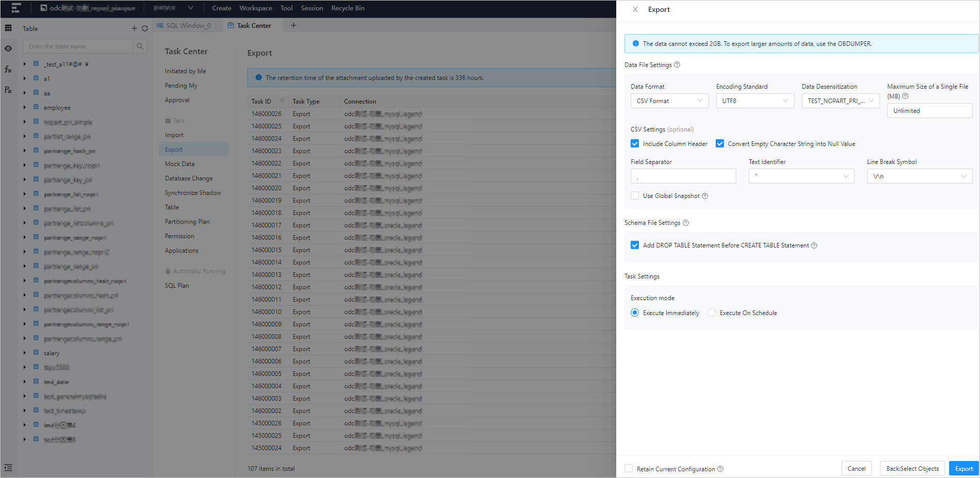Expand the a1 table tree node
The height and width of the screenshot is (478, 980).
tap(24, 78)
